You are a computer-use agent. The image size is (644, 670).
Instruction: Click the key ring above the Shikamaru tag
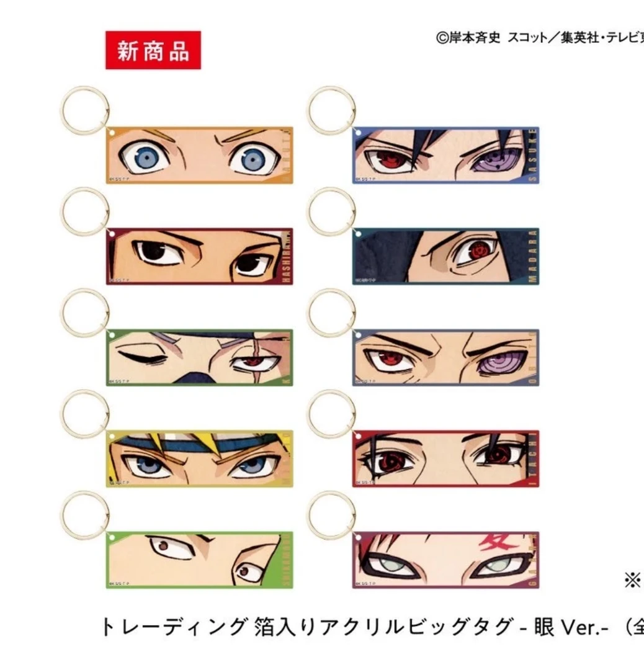(84, 516)
